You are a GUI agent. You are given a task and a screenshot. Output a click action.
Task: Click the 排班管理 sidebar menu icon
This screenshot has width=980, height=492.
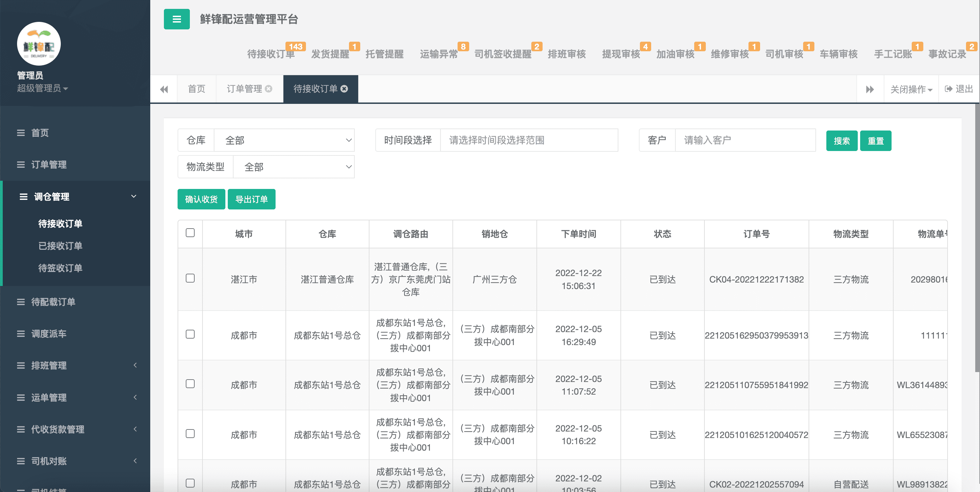point(21,366)
